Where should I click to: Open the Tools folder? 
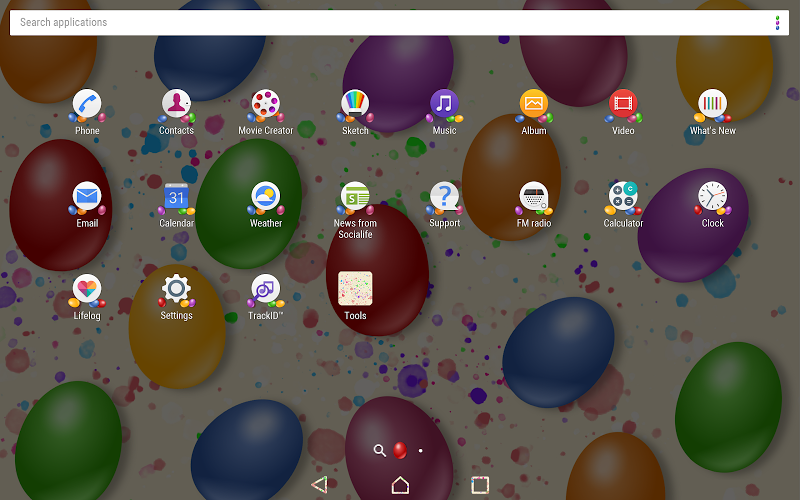[x=355, y=290]
